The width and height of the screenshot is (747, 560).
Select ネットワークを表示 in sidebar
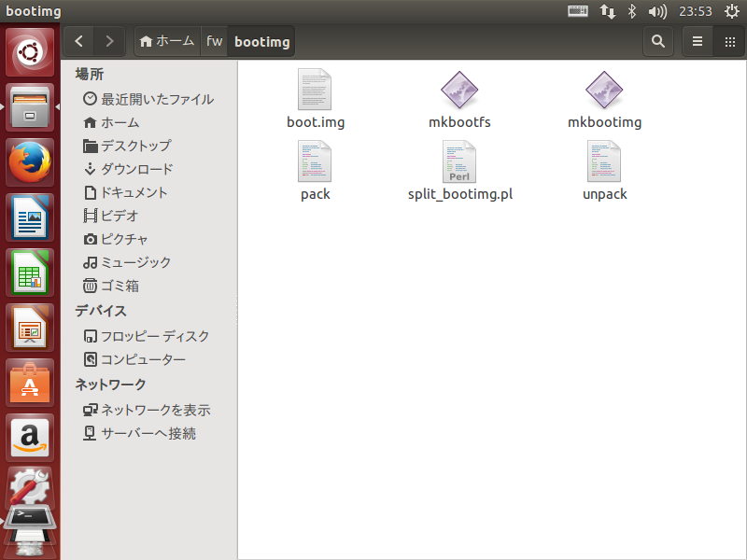(148, 410)
